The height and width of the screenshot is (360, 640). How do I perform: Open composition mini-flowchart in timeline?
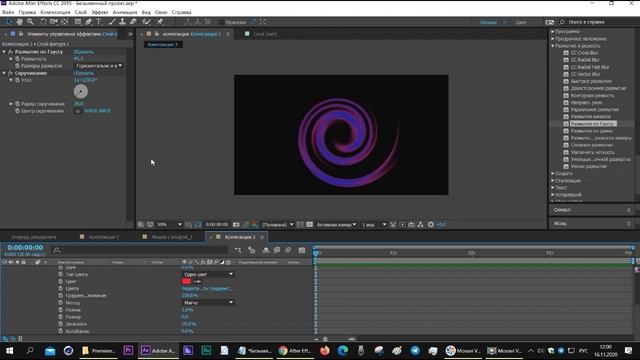click(x=238, y=250)
